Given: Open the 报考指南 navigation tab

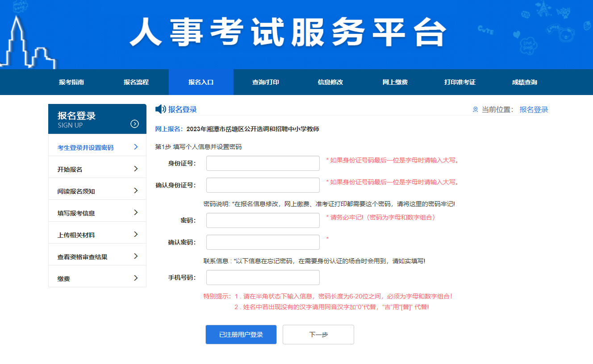Looking at the screenshot, I should 71,83.
